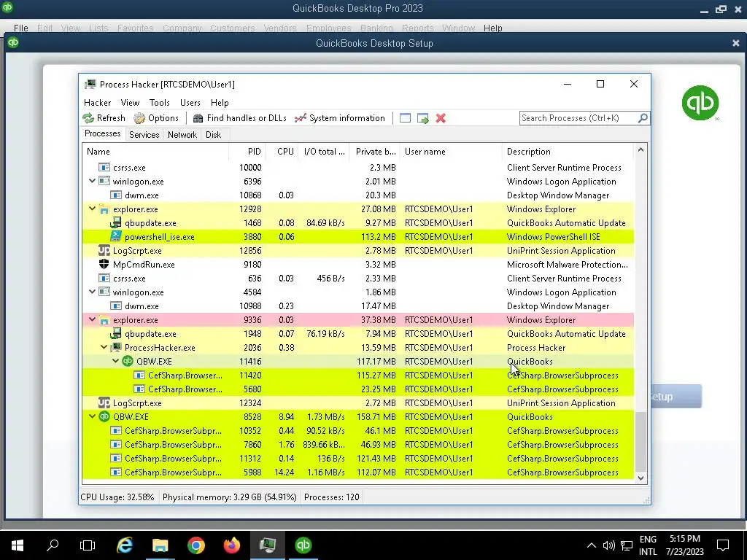Collapse the ProcessHacker.exe tree node
This screenshot has width=747, height=560.
pyautogui.click(x=104, y=347)
